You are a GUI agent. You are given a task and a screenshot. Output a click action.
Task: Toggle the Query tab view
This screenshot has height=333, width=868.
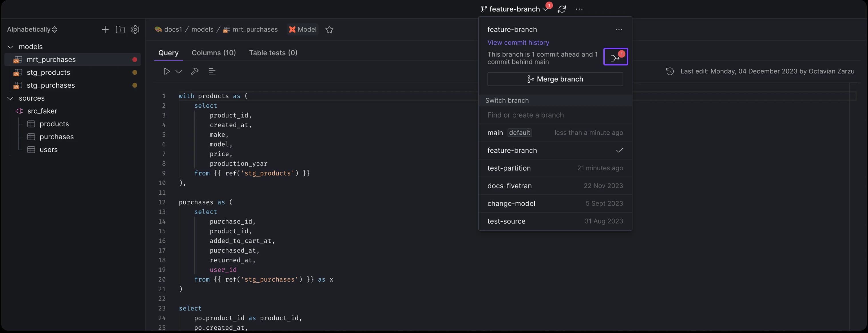click(x=168, y=52)
